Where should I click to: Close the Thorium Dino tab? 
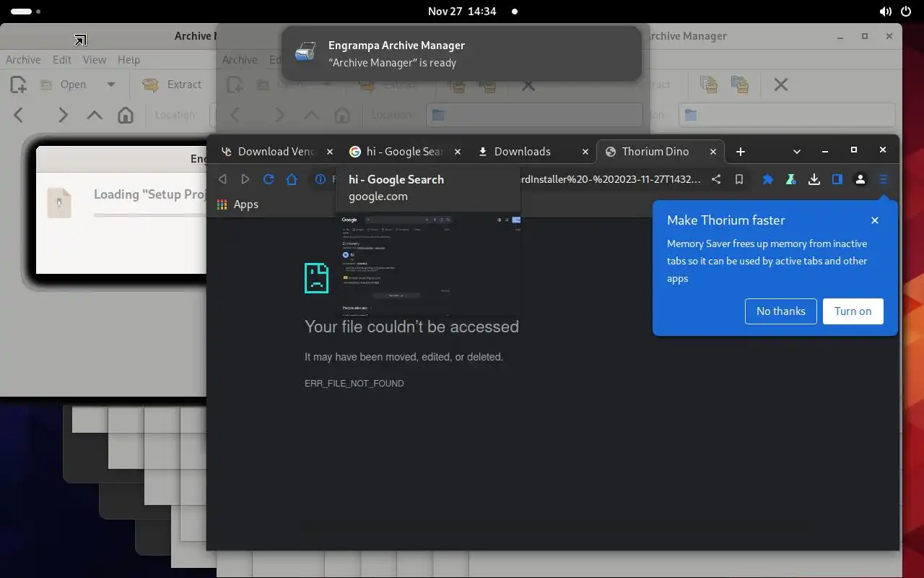[712, 152]
